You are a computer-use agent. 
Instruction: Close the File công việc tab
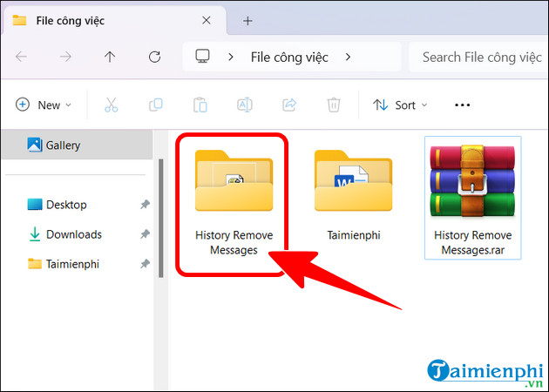point(207,20)
